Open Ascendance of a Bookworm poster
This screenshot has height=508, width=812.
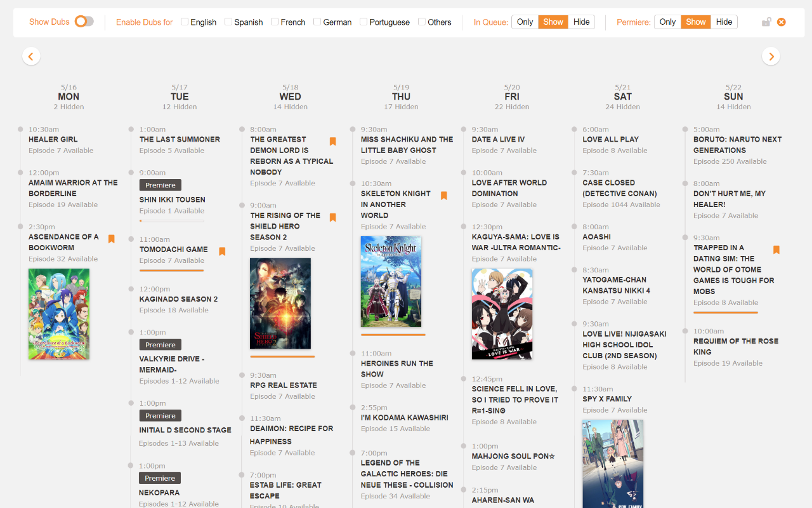[59, 314]
